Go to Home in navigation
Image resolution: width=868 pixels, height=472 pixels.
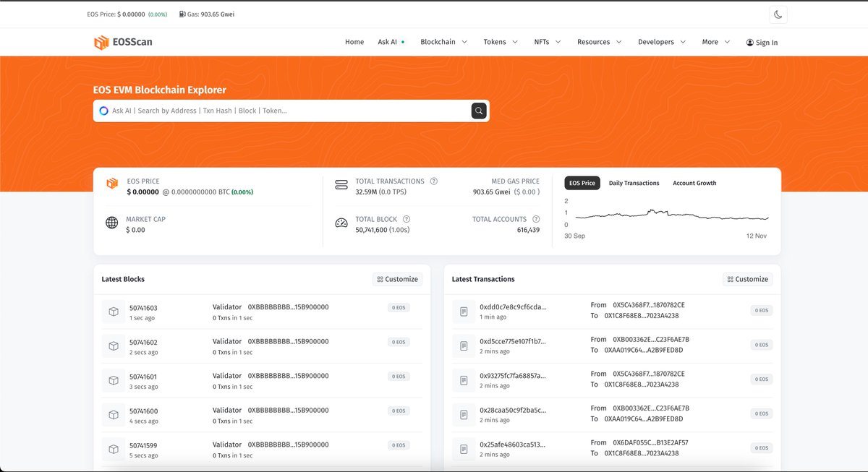tap(354, 42)
